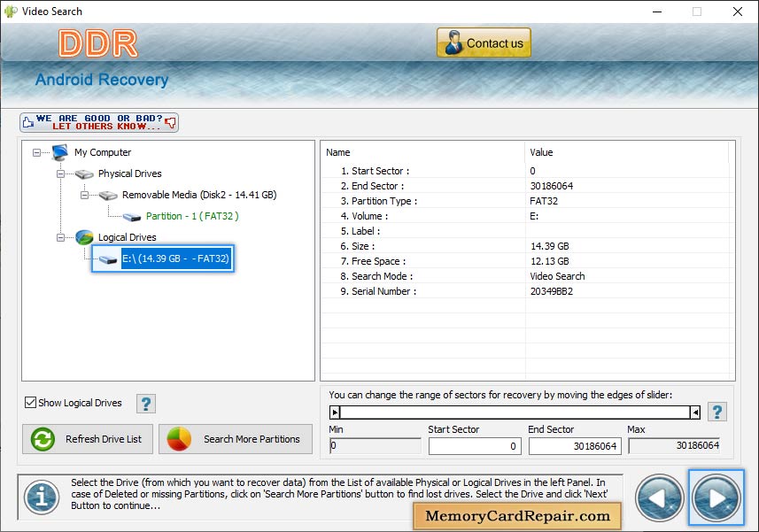Click the 14.39 GB size value
Image resolution: width=759 pixels, height=532 pixels.
pos(549,246)
